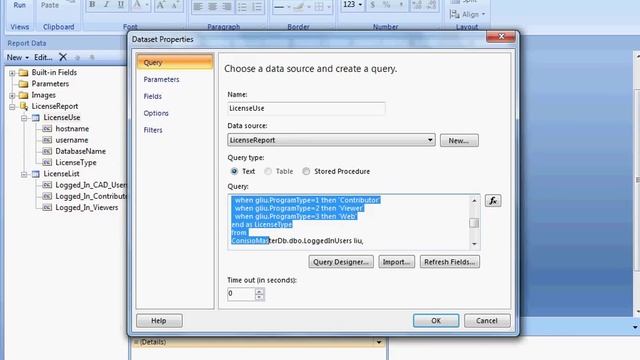
Task: Toggle bold formatting in the ribbon
Action: pos(92,5)
